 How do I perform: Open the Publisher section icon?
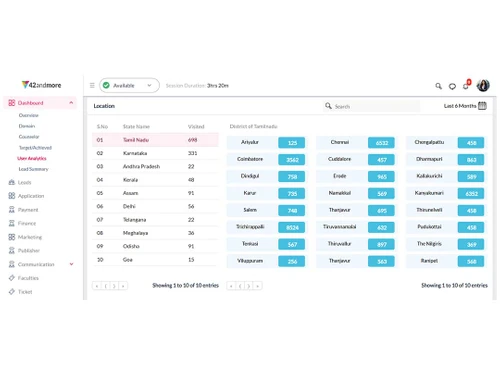(x=12, y=250)
